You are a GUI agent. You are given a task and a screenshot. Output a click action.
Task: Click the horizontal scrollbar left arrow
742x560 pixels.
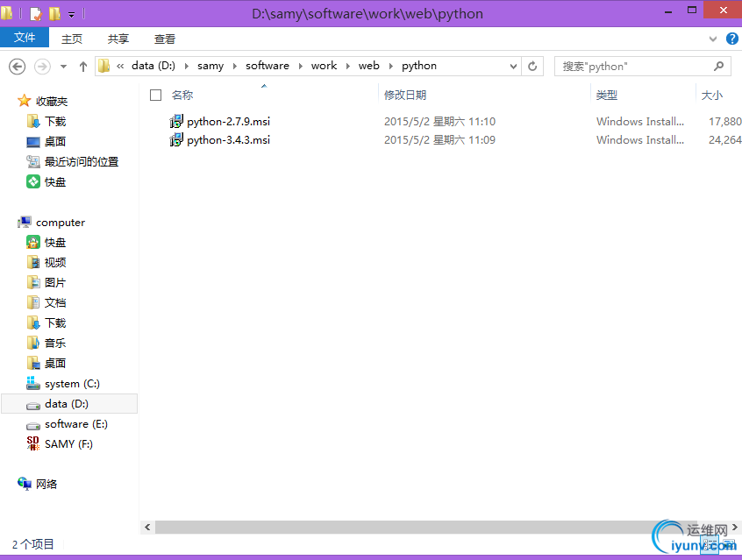click(147, 527)
